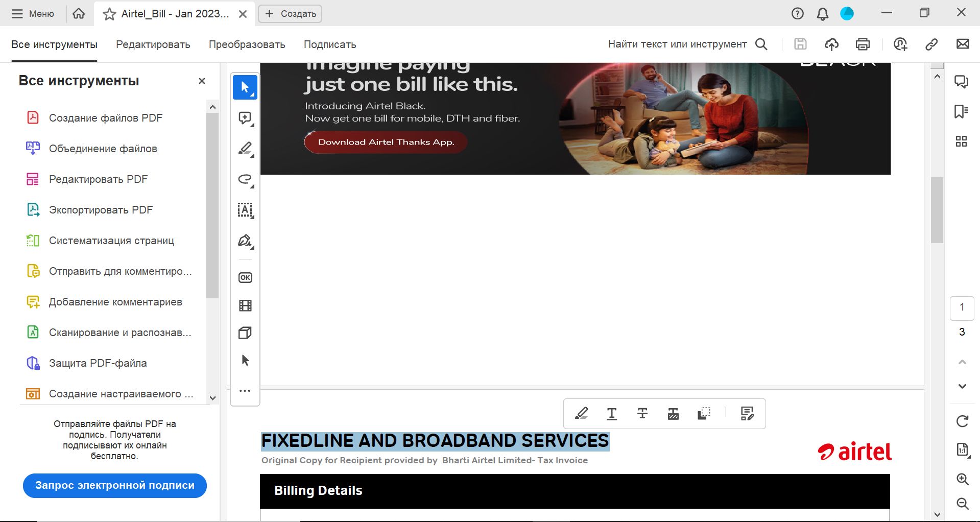The height and width of the screenshot is (522, 980).
Task: Open Создание настраиваемого tool
Action: tap(109, 394)
